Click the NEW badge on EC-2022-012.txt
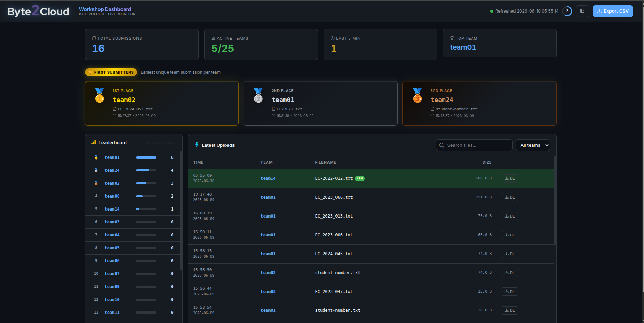The height and width of the screenshot is (323, 644). tap(360, 178)
